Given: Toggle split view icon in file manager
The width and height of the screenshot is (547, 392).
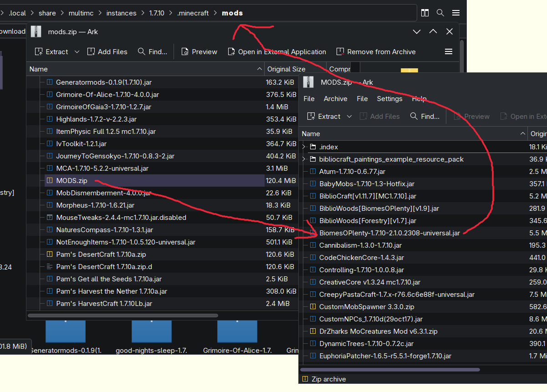Looking at the screenshot, I should click(425, 13).
